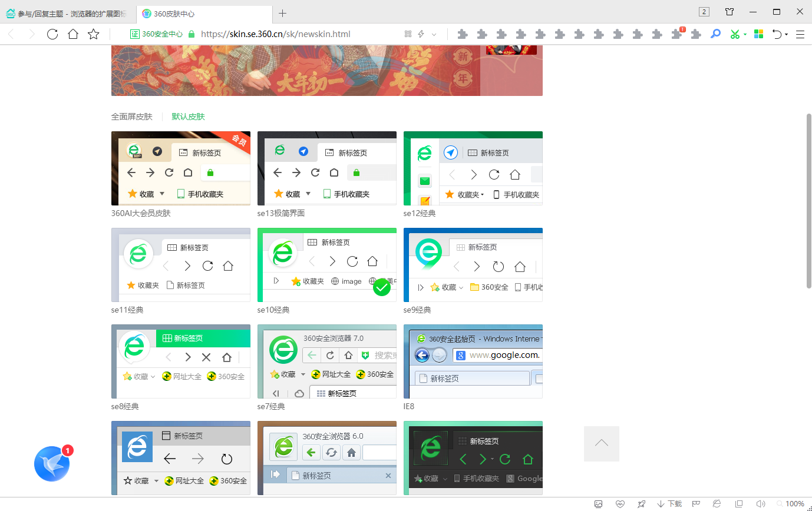Select the se13极简界面 skin thumbnail
Viewport: 812px width, 511px height.
[326, 168]
